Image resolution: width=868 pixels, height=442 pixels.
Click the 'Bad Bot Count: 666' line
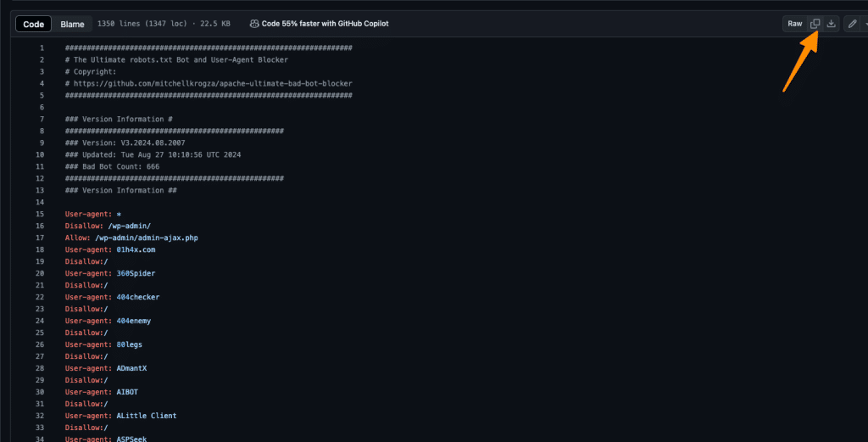point(112,167)
